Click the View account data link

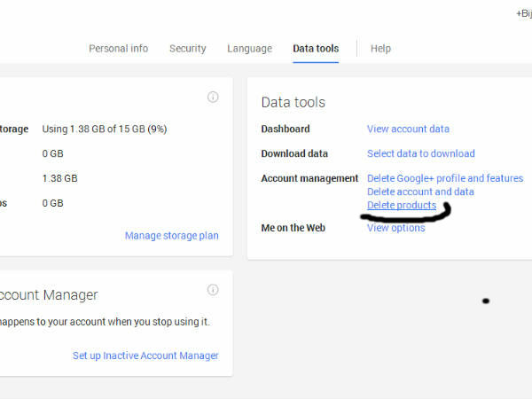[408, 129]
